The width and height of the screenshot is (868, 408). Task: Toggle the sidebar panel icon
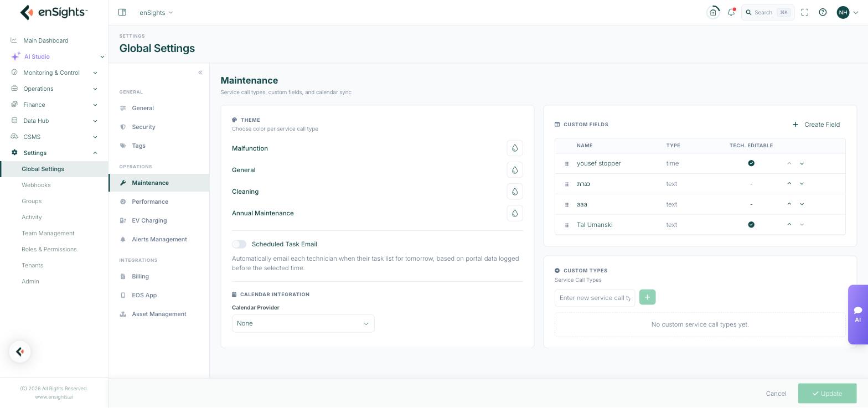click(122, 12)
